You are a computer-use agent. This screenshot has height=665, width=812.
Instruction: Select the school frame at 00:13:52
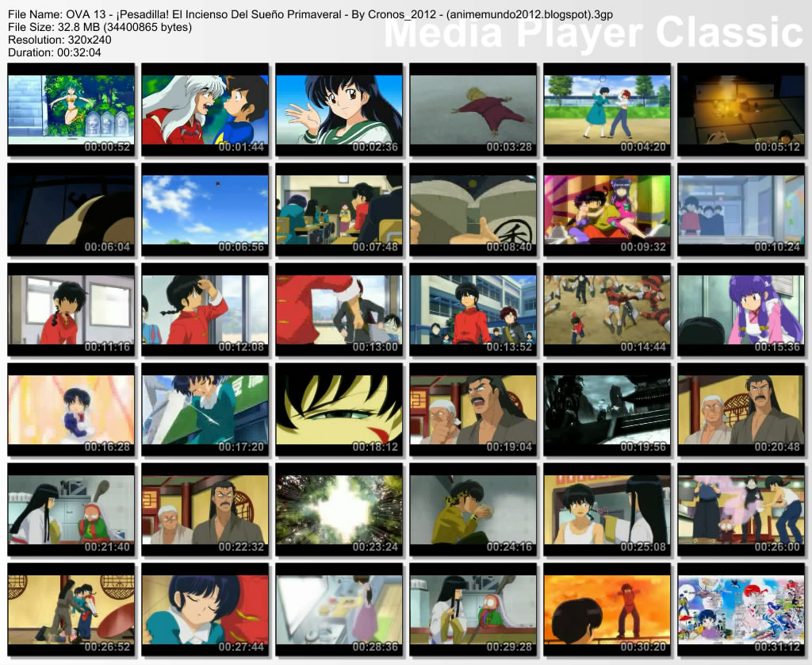coord(473,309)
